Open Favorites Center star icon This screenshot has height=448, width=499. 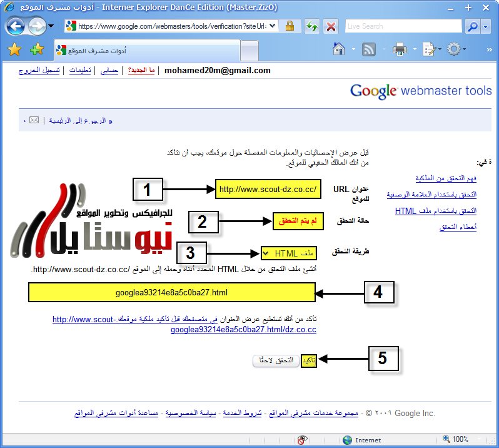(x=14, y=49)
